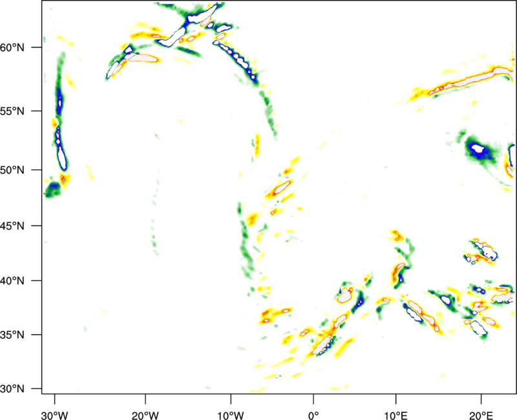Click the 30°W longitude label
The image size is (517, 420).
[54, 415]
